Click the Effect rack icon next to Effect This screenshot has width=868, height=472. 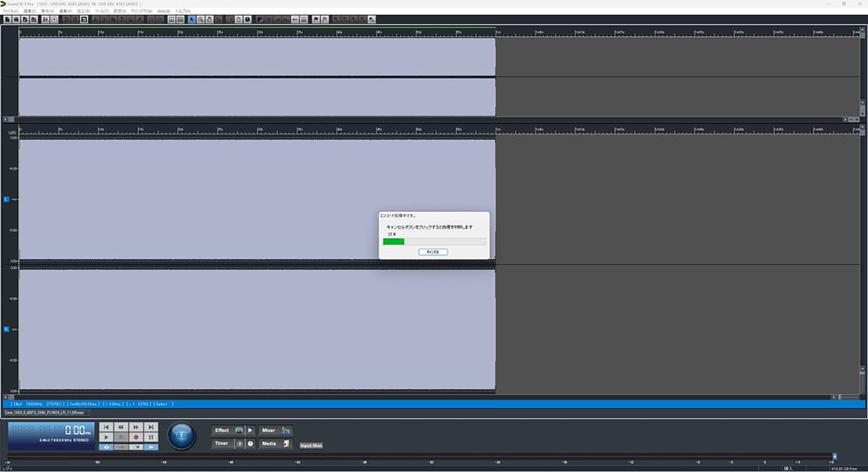pyautogui.click(x=239, y=430)
